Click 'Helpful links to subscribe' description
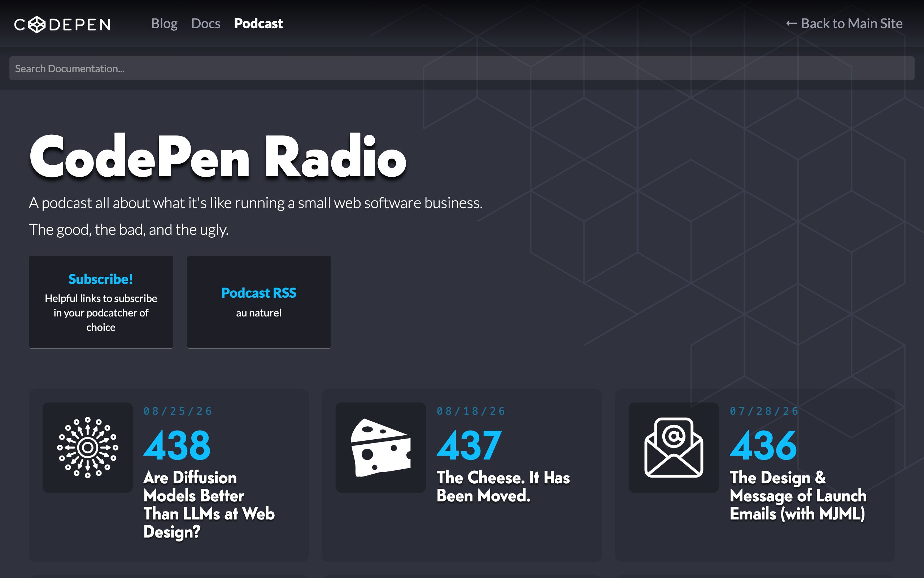 101,313
